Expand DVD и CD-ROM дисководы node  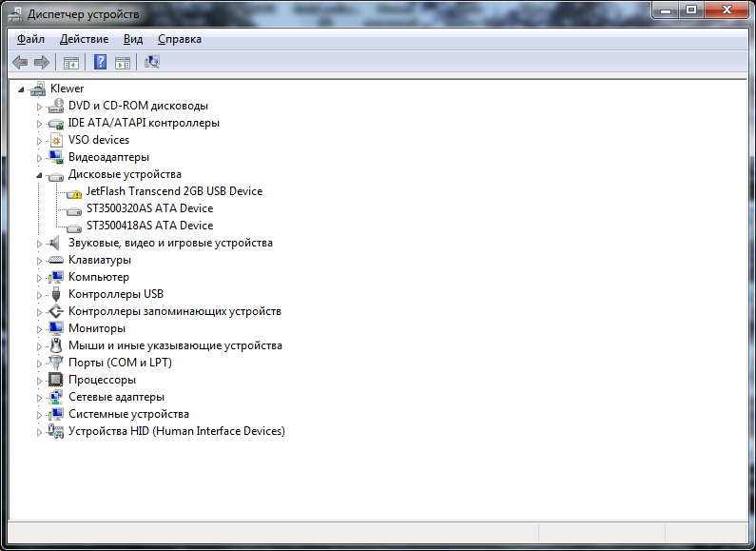[39, 107]
